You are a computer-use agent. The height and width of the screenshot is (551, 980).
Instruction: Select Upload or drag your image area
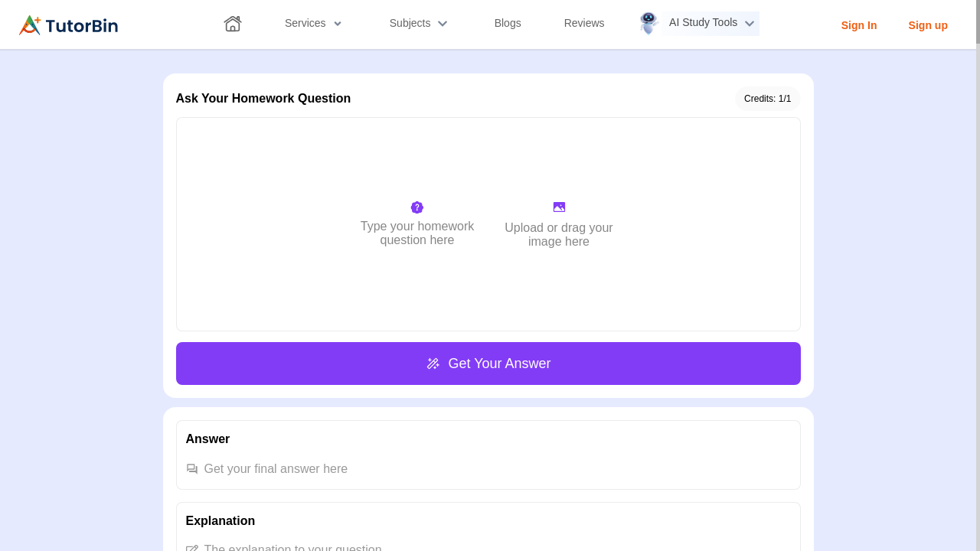[559, 234]
